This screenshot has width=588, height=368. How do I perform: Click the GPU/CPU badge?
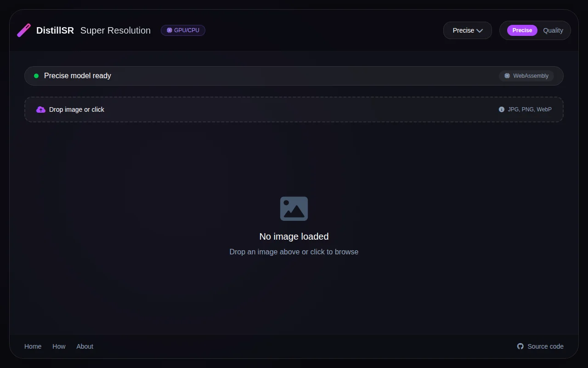coord(183,30)
